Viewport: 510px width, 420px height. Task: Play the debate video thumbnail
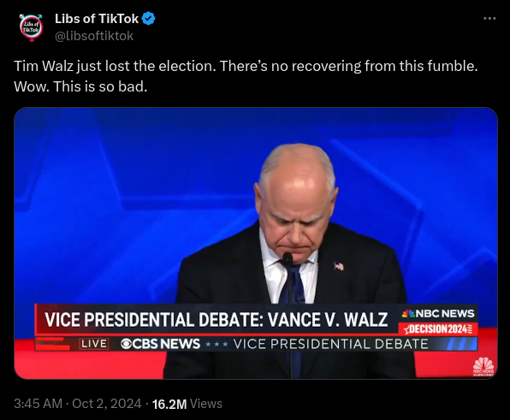tap(256, 243)
